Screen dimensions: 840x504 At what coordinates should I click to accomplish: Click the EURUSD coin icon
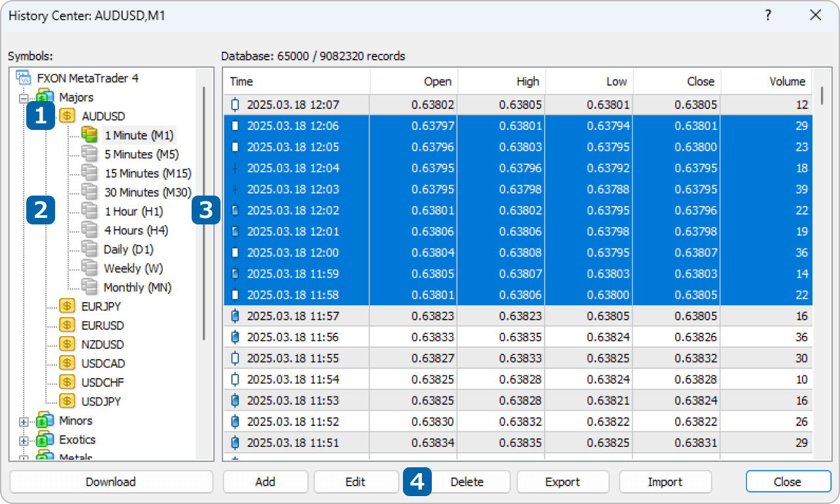(x=67, y=325)
